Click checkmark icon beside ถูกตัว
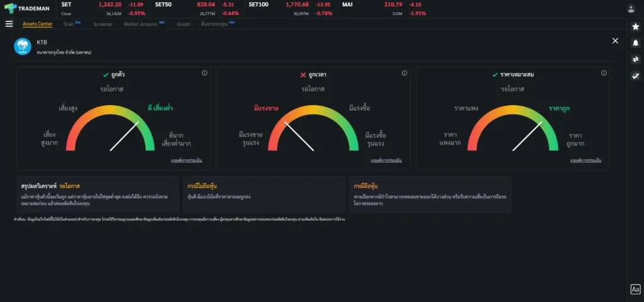Image resolution: width=644 pixels, height=302 pixels. point(106,75)
